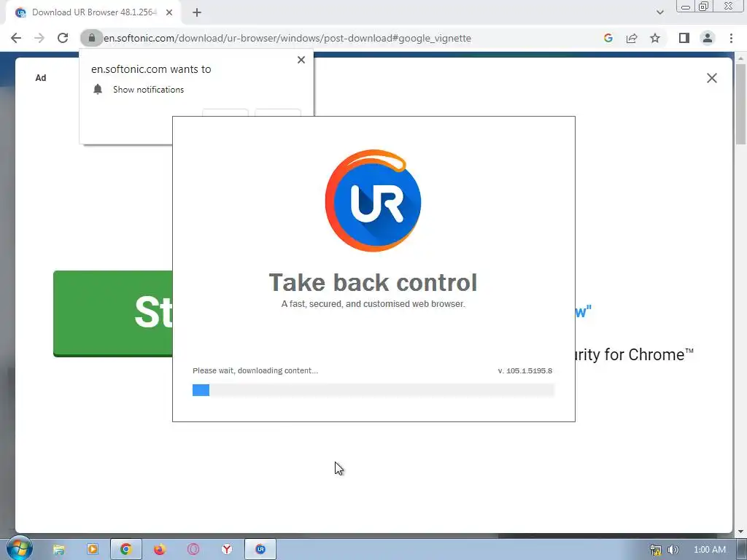Open the profile avatar menu
The image size is (747, 560).
(x=708, y=38)
